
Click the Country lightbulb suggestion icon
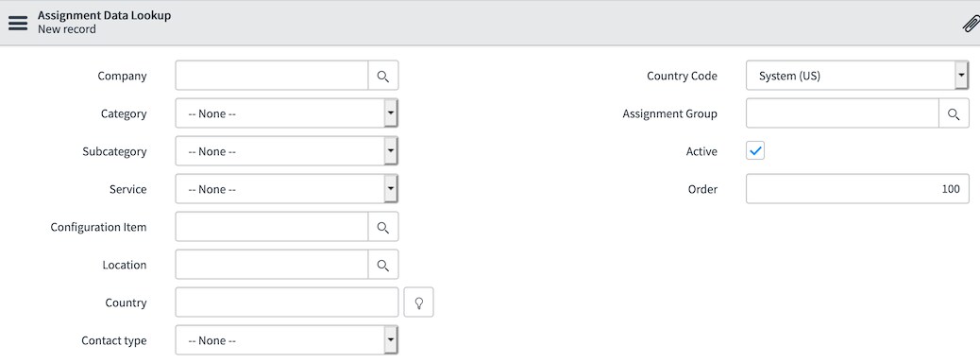click(419, 302)
